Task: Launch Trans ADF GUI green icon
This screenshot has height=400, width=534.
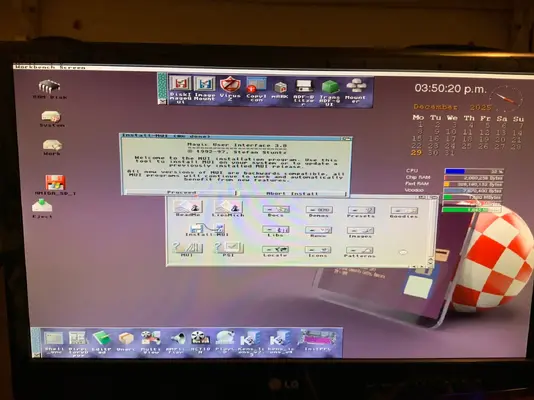Action: click(330, 93)
